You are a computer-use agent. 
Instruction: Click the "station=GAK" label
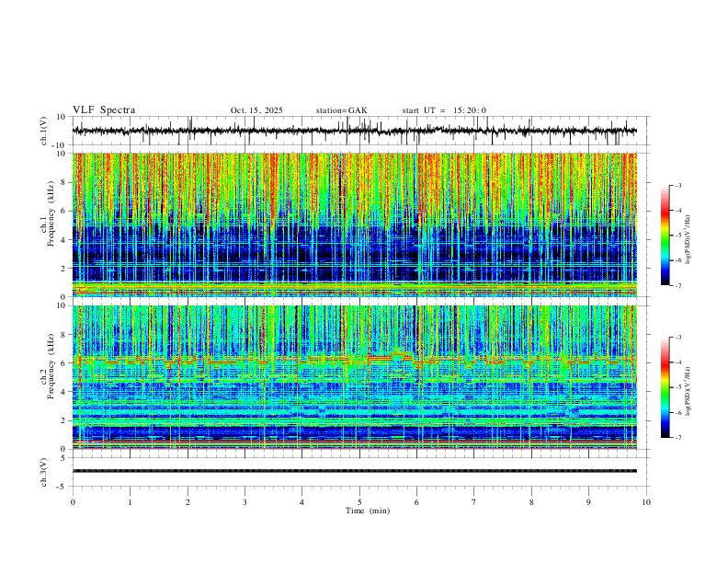[x=341, y=110]
